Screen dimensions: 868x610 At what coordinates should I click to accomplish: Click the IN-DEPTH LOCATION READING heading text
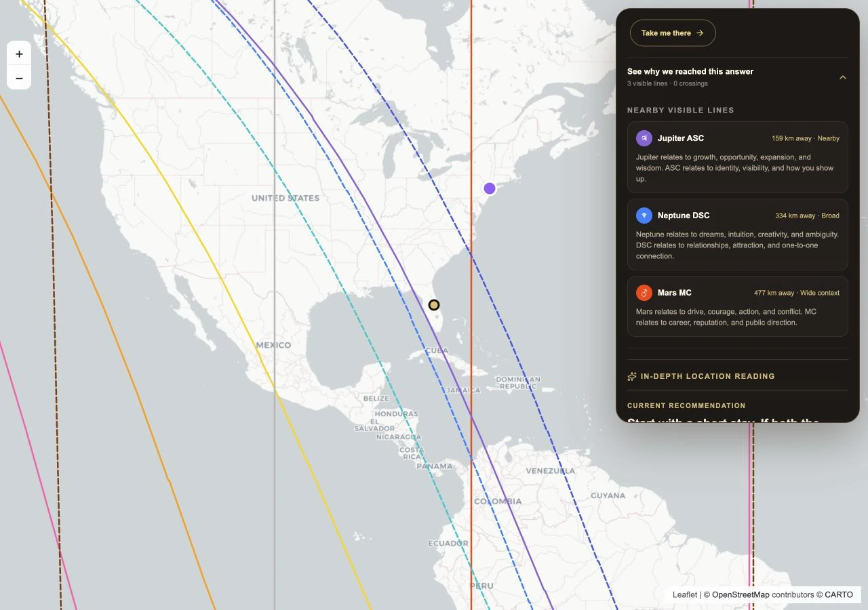click(x=708, y=376)
